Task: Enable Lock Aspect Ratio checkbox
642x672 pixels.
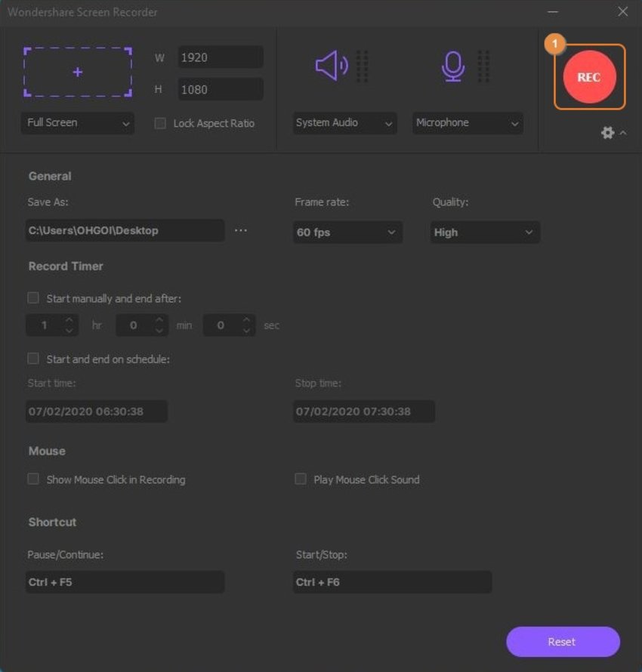Action: [160, 123]
